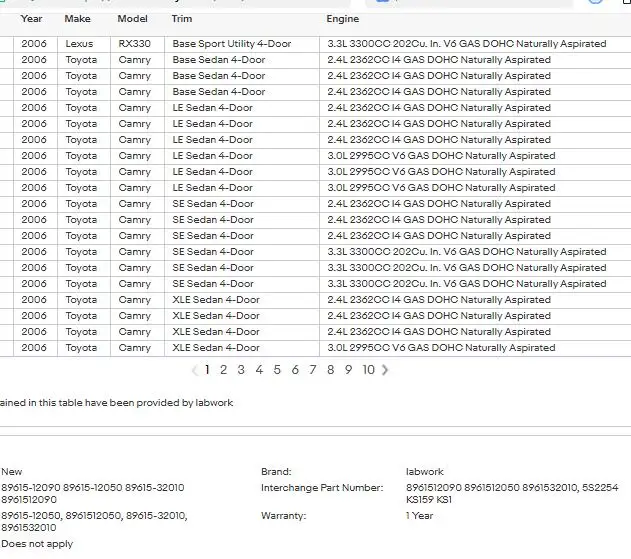Click the New condition value

tap(12, 472)
